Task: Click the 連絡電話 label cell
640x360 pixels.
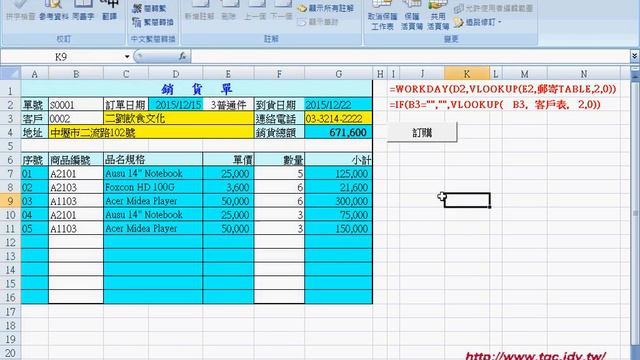Action: (279, 119)
